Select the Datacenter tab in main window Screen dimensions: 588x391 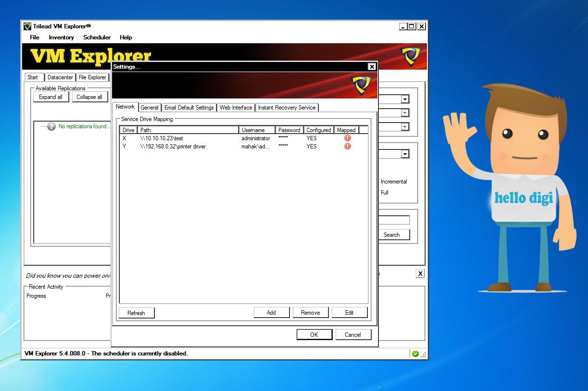click(x=61, y=77)
